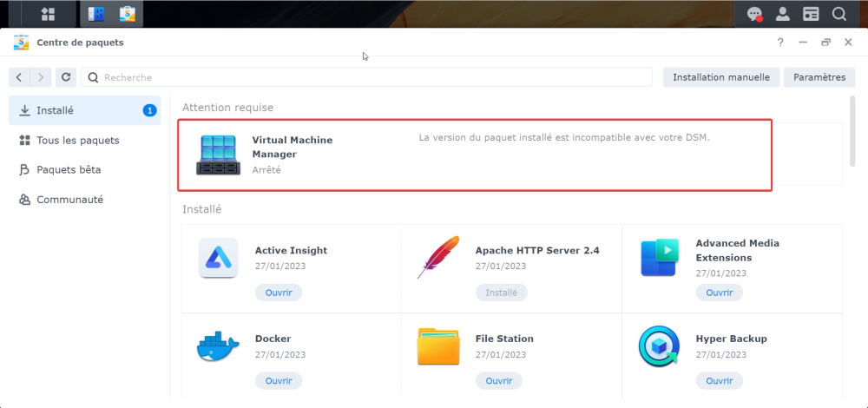Click the date under Docker
This screenshot has width=868, height=408.
pos(280,354)
